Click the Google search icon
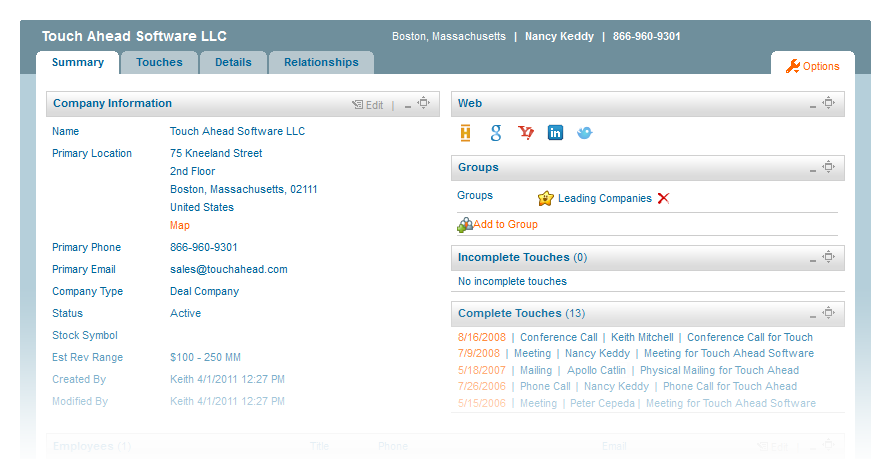 tap(496, 133)
